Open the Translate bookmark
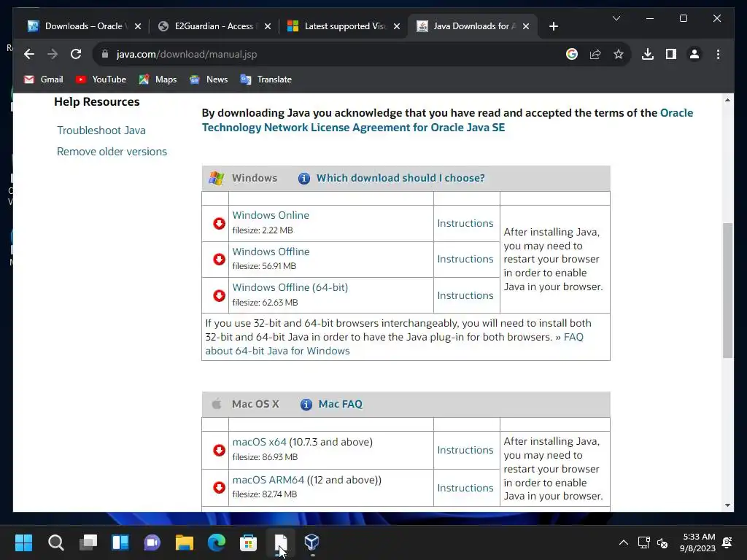This screenshot has width=747, height=560. (266, 79)
